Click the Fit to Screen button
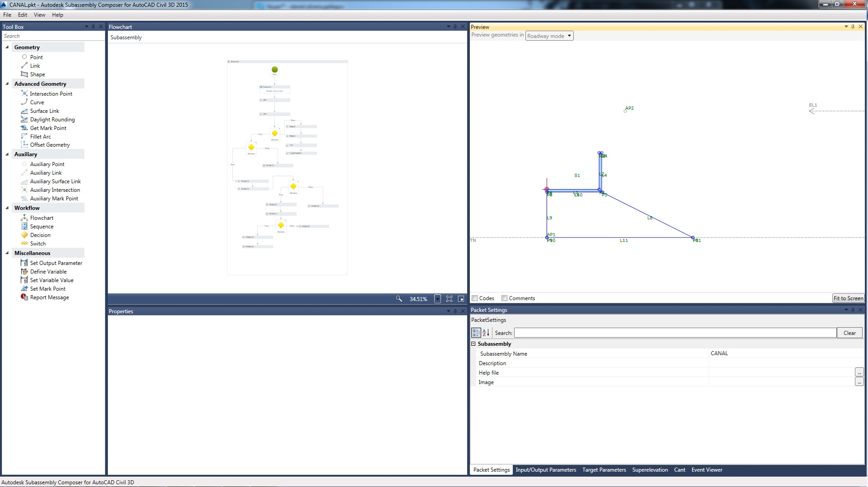868x487 pixels. pos(848,298)
